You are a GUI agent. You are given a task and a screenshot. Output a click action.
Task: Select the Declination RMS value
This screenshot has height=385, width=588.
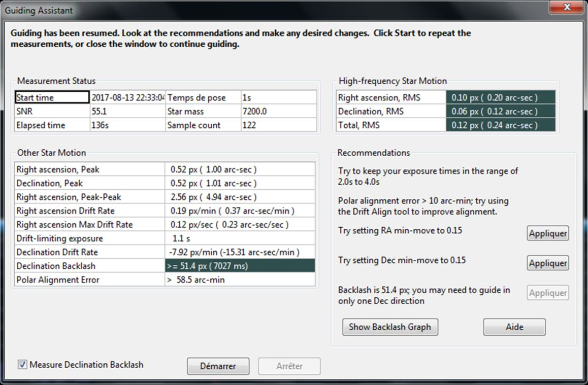click(x=501, y=111)
